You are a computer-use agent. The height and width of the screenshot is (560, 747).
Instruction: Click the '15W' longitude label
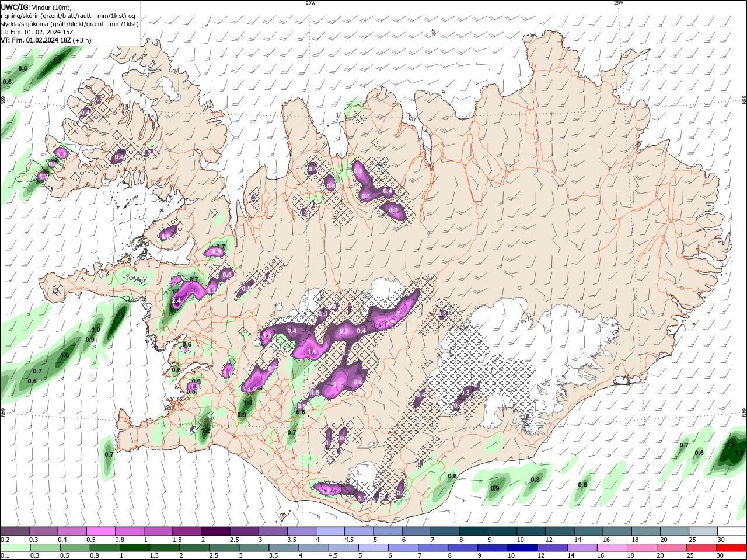point(618,3)
